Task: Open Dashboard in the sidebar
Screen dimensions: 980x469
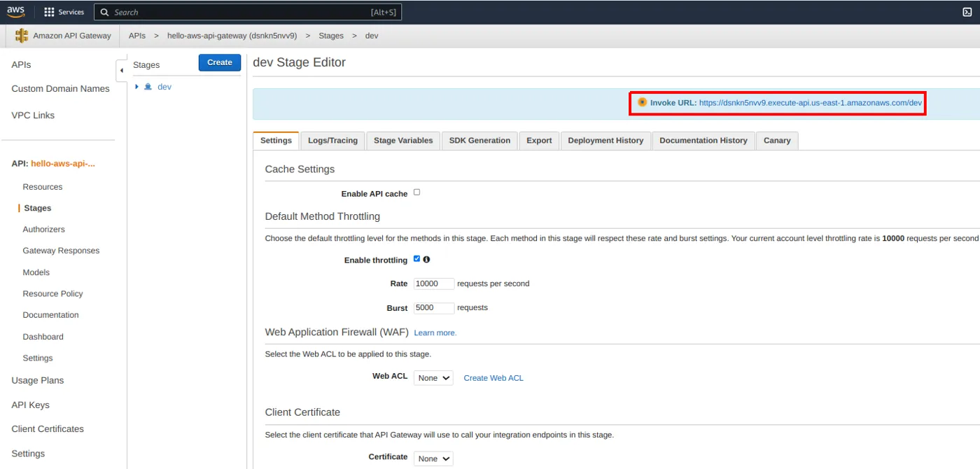Action: coord(43,337)
